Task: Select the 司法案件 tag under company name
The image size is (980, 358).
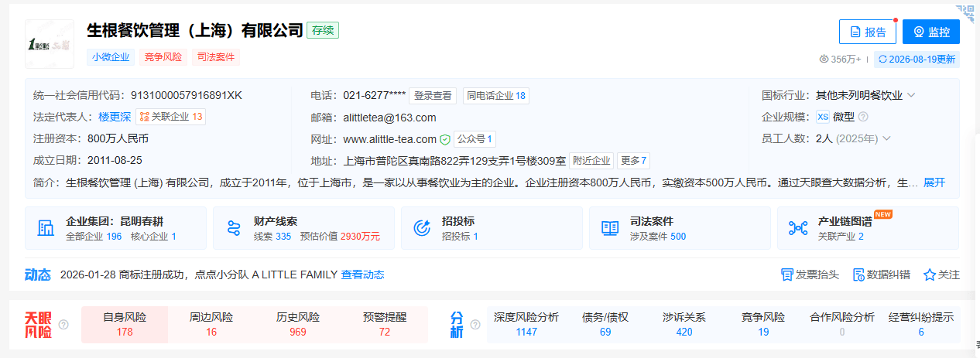Action: click(215, 56)
